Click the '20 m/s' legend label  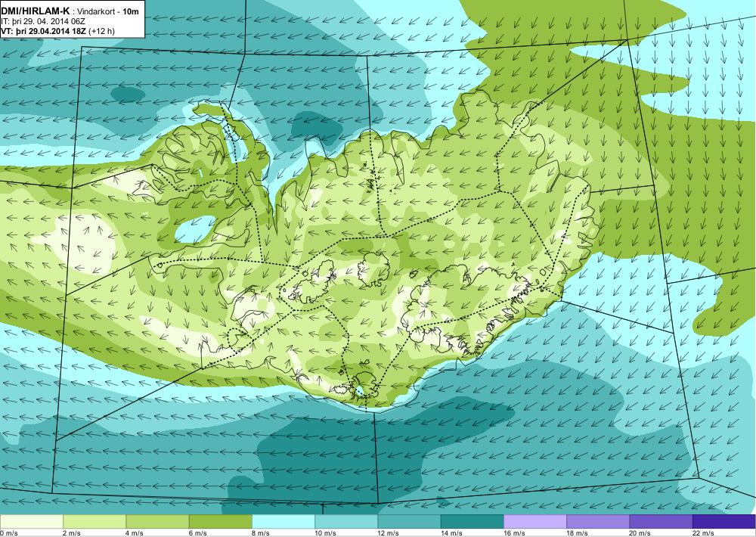pyautogui.click(x=640, y=533)
